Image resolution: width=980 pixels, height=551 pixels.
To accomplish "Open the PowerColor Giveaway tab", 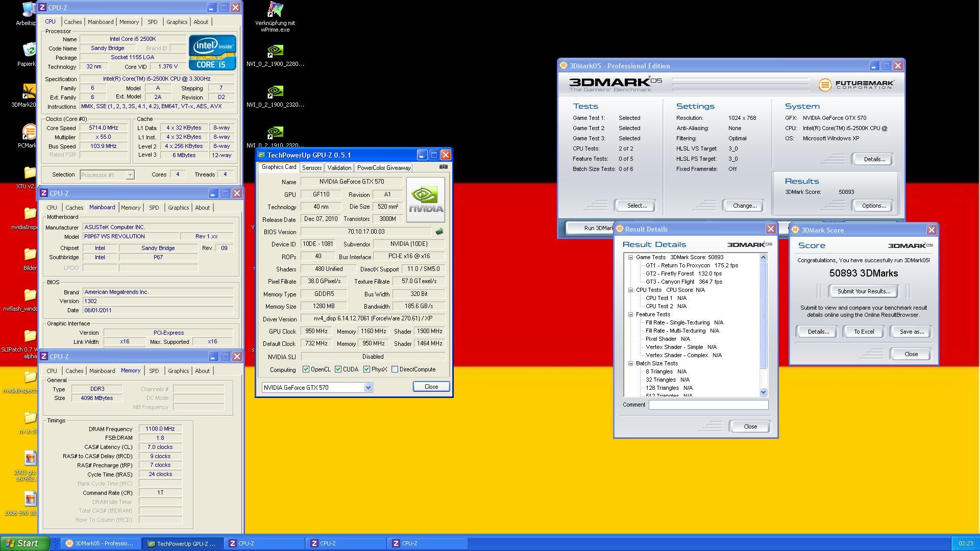I will [383, 168].
